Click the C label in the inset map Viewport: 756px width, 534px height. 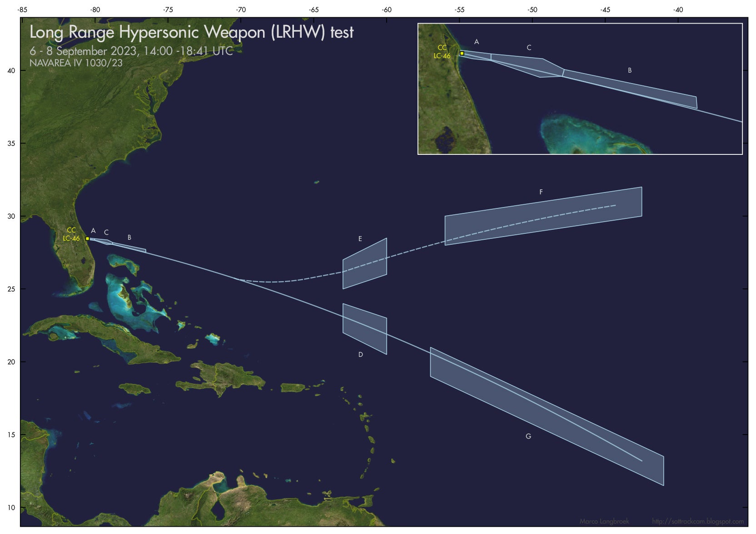(x=529, y=48)
